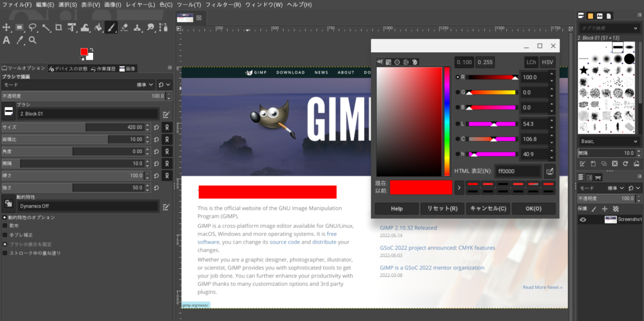Enable the 手ブレ補正 checkbox
This screenshot has height=321, width=644.
[5, 235]
